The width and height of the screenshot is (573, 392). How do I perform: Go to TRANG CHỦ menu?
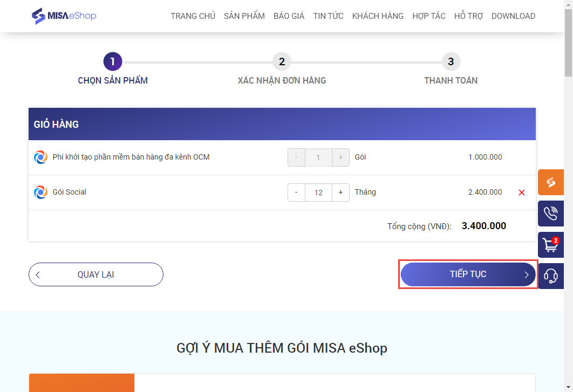[x=193, y=16]
